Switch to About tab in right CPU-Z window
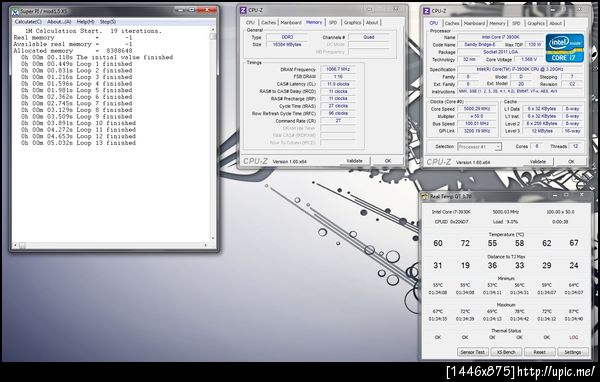600x382 pixels. pyautogui.click(x=556, y=23)
